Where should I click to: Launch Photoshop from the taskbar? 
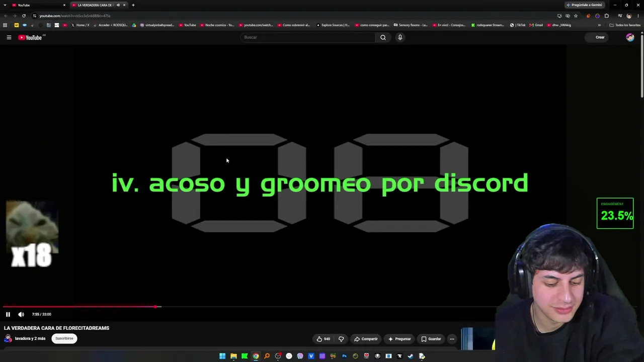coord(344,356)
